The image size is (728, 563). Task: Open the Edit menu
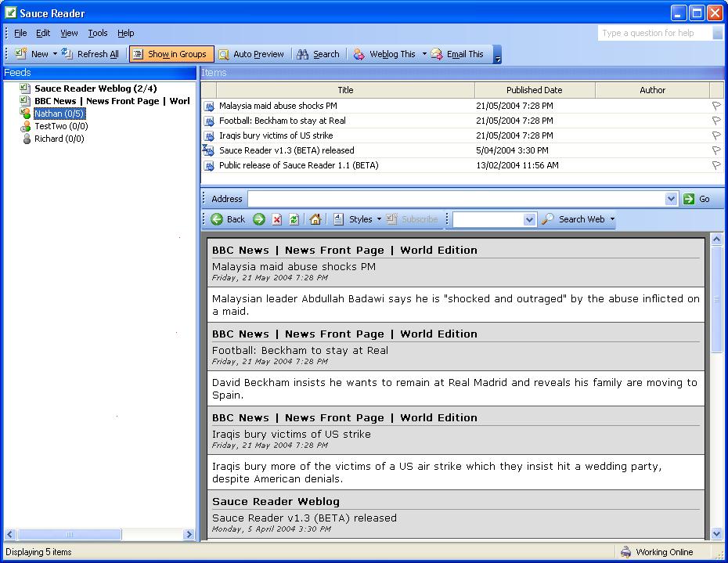pos(43,33)
